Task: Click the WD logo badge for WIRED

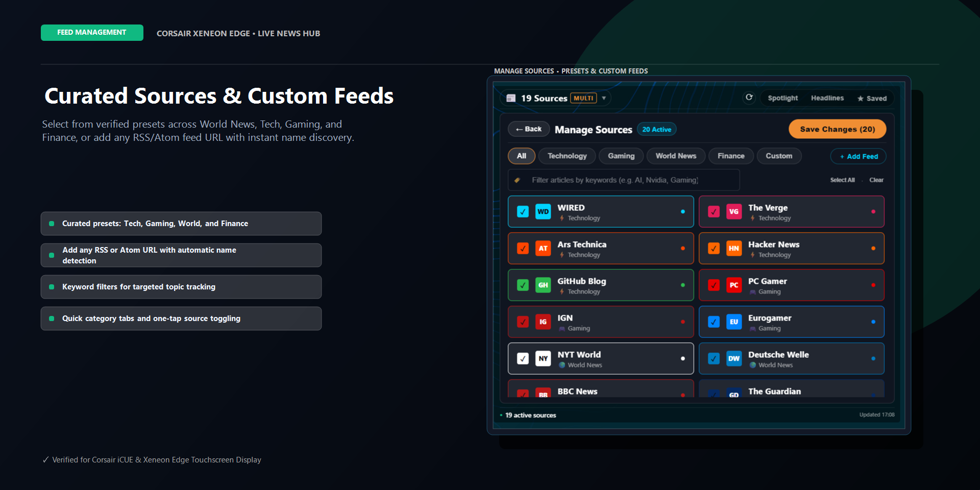Action: (x=543, y=211)
